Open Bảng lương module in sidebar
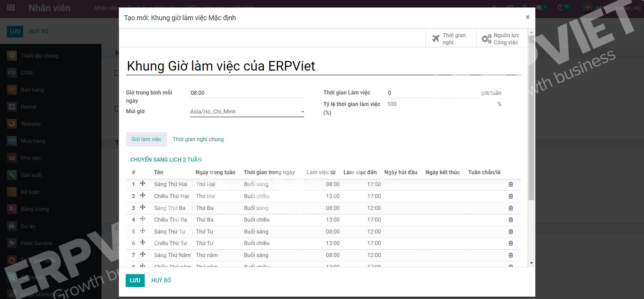 (28, 209)
